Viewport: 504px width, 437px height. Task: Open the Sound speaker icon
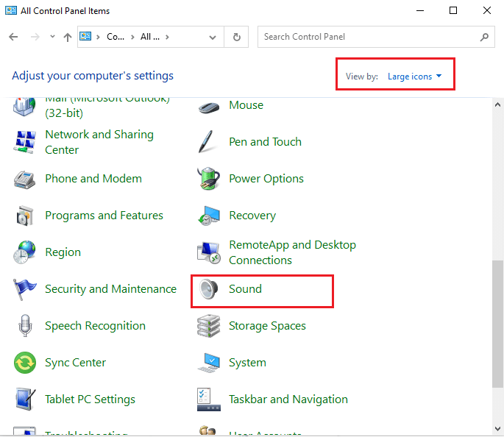[x=209, y=289]
